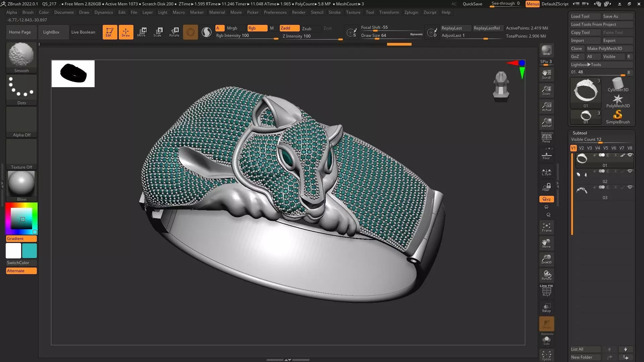This screenshot has height=362, width=644.
Task: Open the Zplugin menu
Action: [x=411, y=12]
